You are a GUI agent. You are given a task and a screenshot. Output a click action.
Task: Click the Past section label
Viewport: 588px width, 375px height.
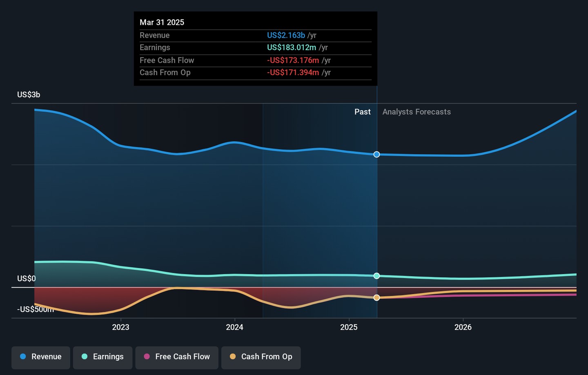pos(362,112)
